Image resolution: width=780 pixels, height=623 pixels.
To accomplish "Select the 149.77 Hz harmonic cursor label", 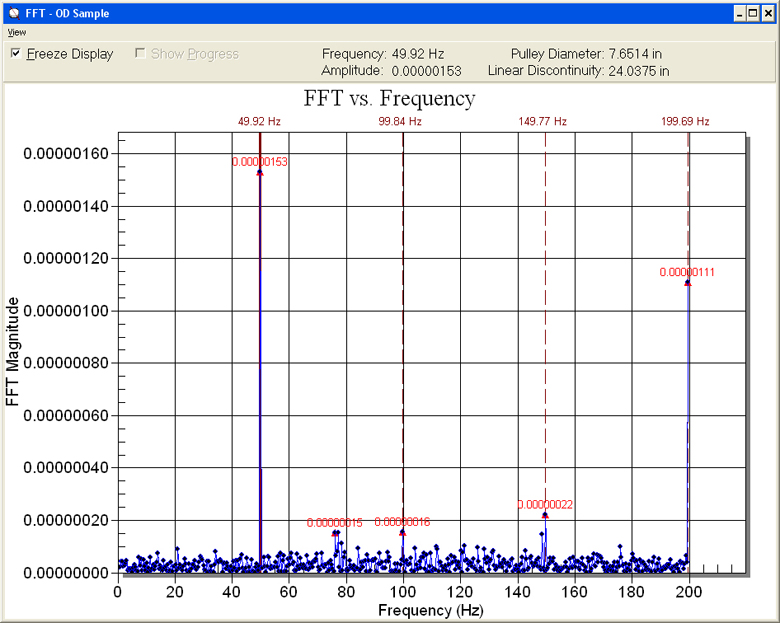I will click(544, 121).
